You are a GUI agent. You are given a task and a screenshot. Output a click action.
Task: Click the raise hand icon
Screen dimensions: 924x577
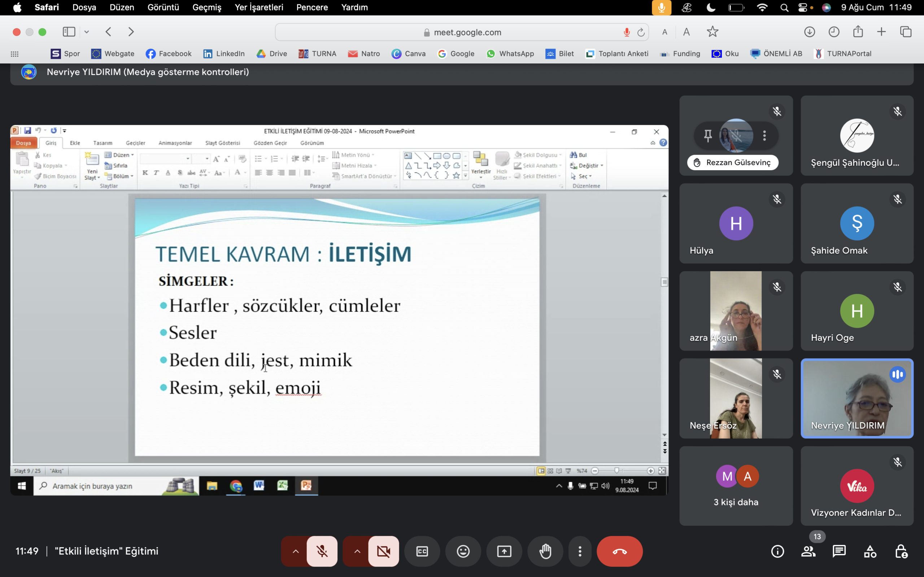pos(545,551)
